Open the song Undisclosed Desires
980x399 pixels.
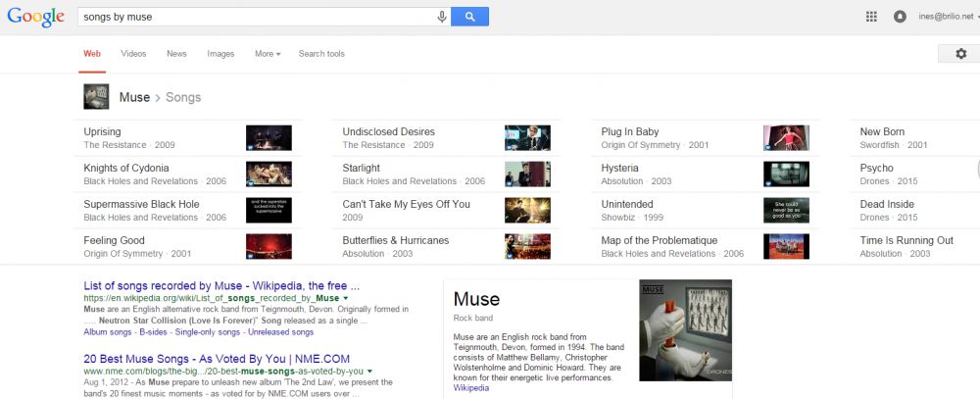pos(388,131)
